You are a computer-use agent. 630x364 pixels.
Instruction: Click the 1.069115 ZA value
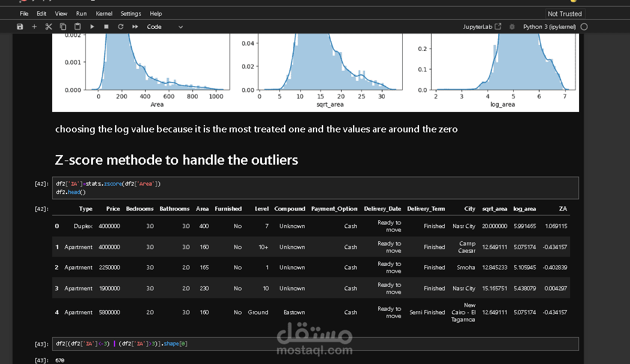coord(556,226)
